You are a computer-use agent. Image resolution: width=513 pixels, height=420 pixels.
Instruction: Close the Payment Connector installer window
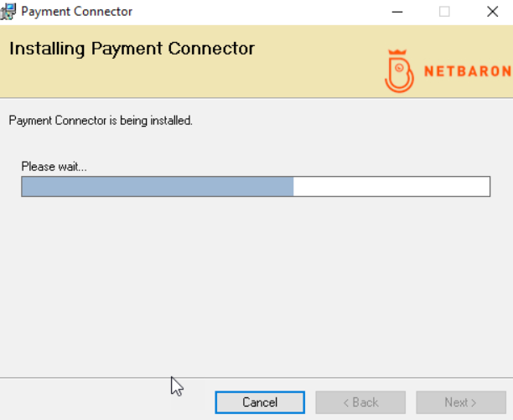[x=492, y=12]
